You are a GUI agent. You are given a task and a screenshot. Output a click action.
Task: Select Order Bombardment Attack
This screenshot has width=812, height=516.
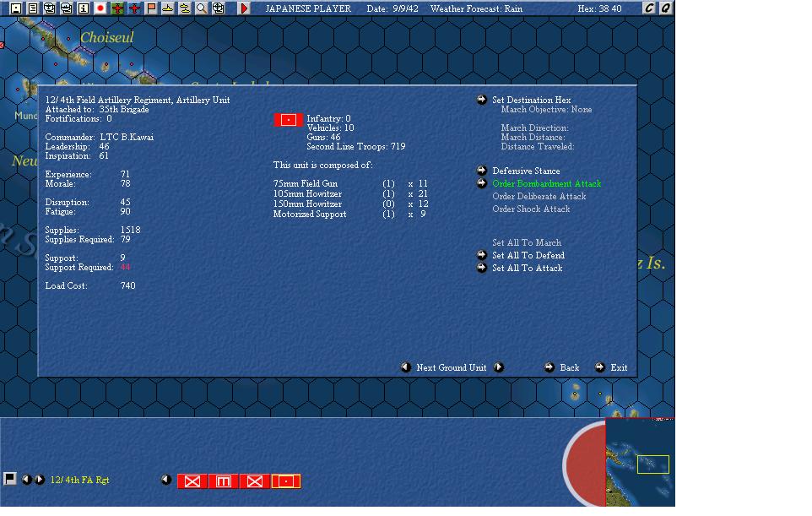point(547,183)
